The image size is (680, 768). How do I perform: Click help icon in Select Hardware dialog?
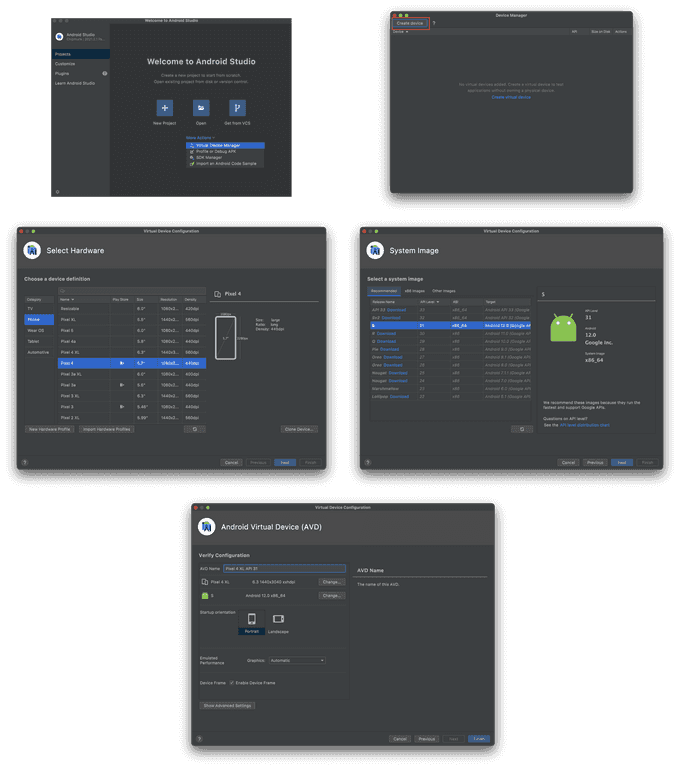tap(25, 462)
